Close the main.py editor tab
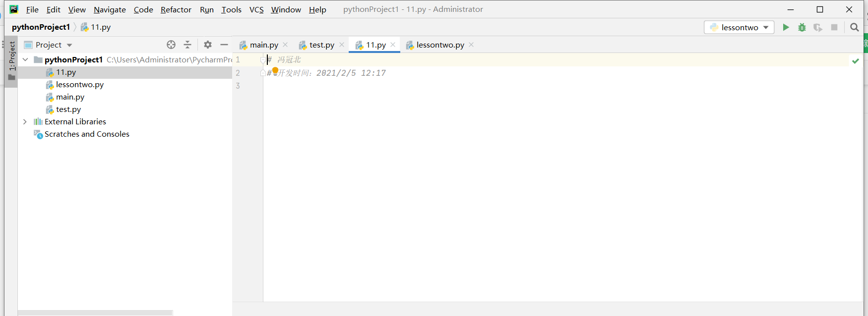This screenshot has width=868, height=316. tap(285, 45)
